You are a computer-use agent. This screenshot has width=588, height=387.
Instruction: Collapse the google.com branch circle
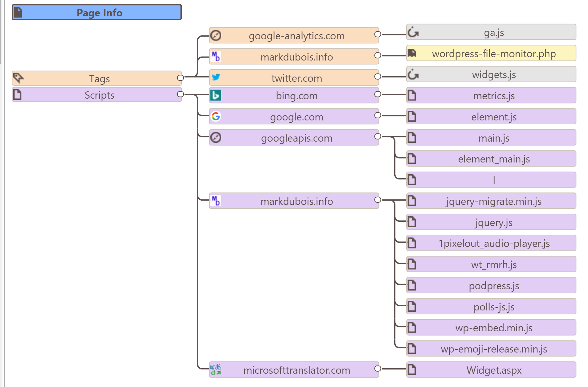[378, 115]
